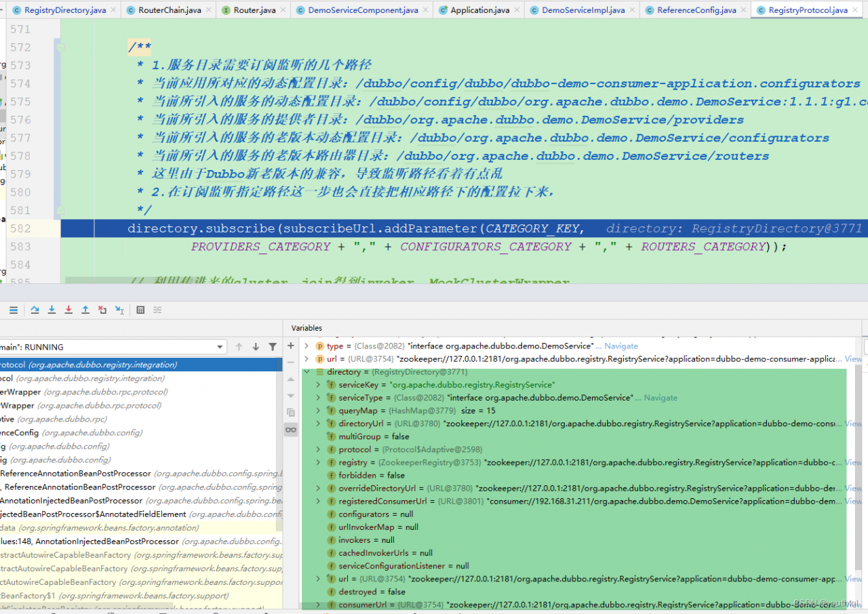Move watch up in Variables sidebar
Viewport: 868px width, 614px height.
[291, 380]
